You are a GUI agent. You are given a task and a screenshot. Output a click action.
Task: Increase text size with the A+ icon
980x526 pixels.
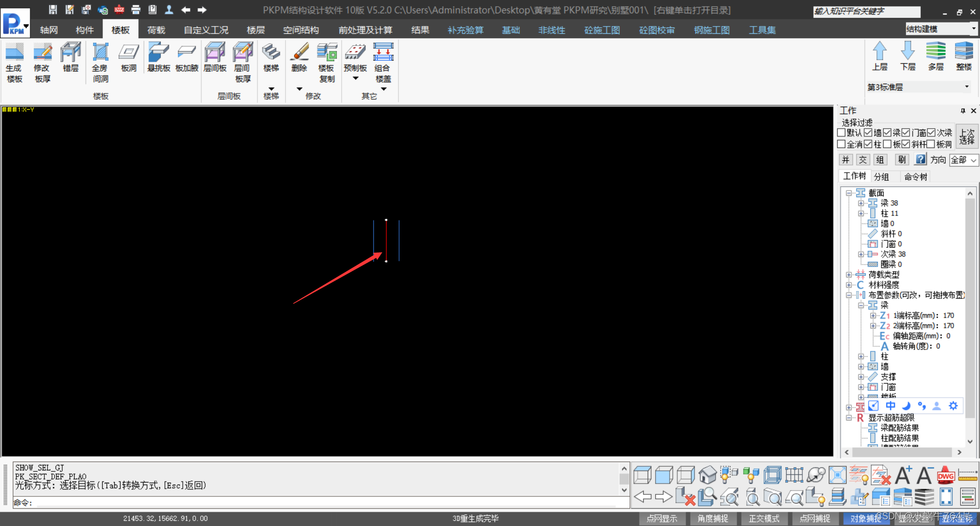[x=903, y=475]
